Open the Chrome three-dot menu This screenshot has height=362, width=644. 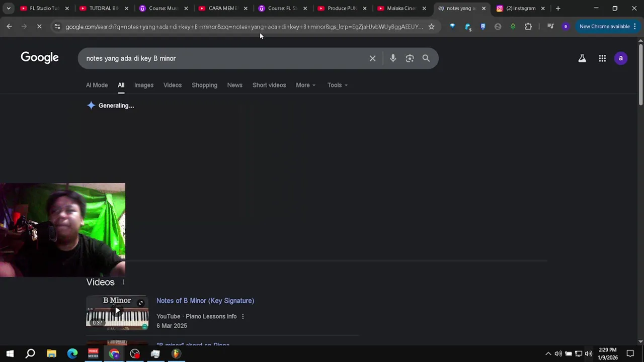pyautogui.click(x=634, y=27)
